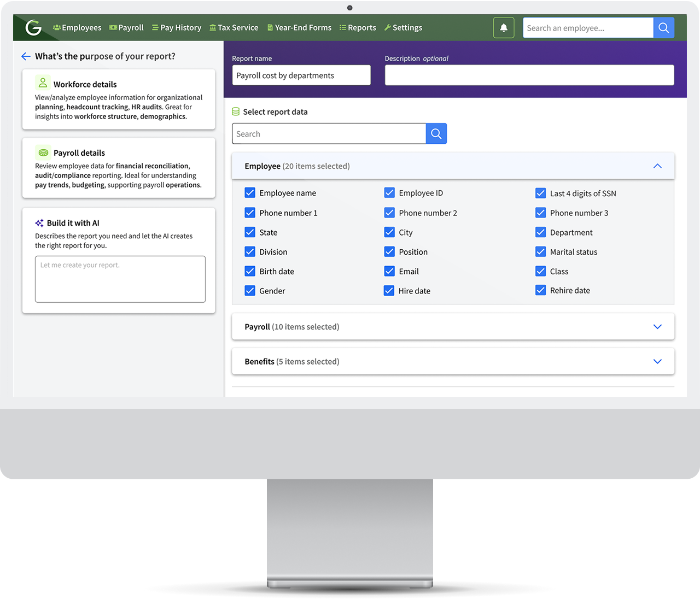The height and width of the screenshot is (599, 700).
Task: Uncheck the City checkbox
Action: pos(389,232)
